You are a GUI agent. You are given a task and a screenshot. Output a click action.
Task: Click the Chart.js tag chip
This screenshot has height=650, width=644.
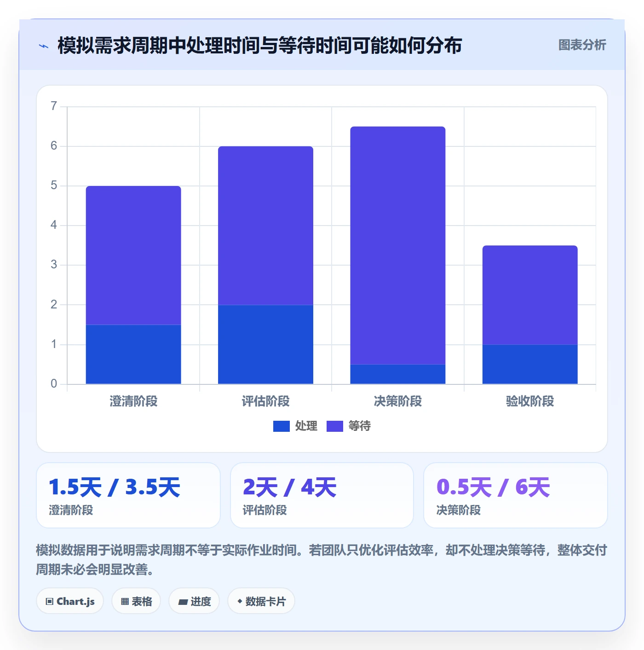click(x=70, y=601)
